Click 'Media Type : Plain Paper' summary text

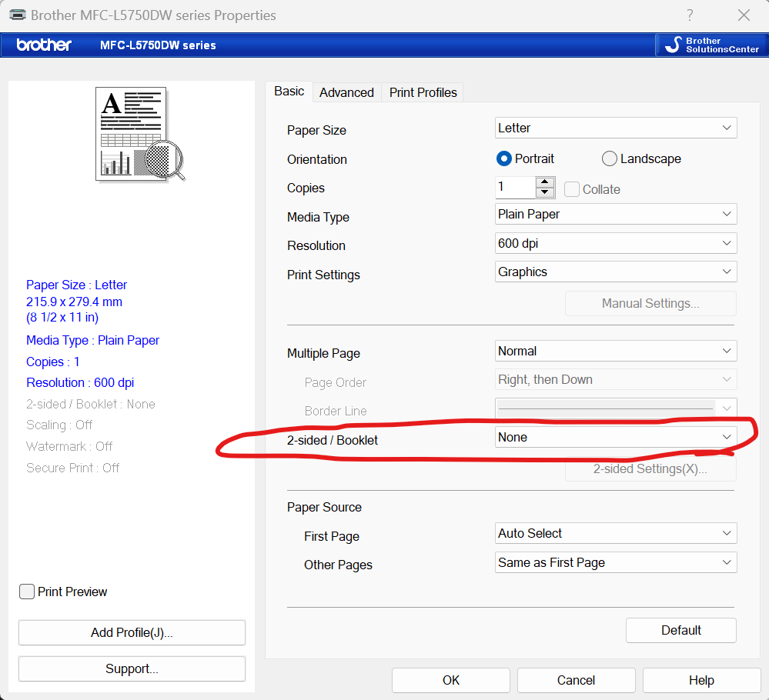[x=92, y=340]
